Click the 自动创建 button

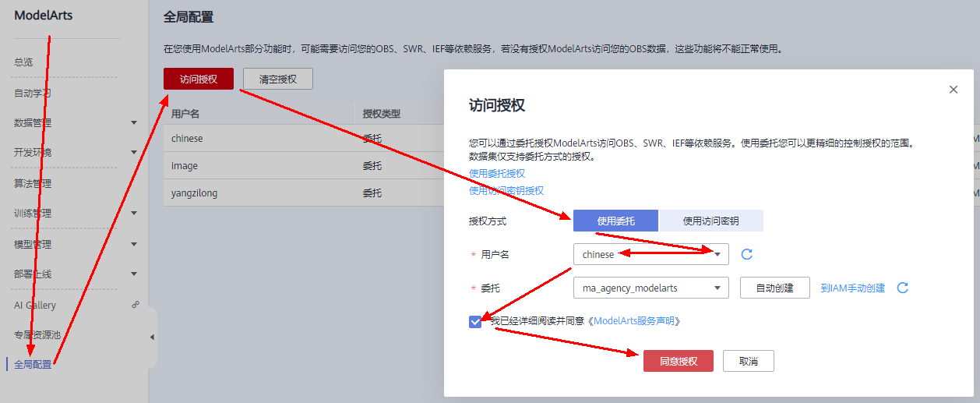point(775,288)
